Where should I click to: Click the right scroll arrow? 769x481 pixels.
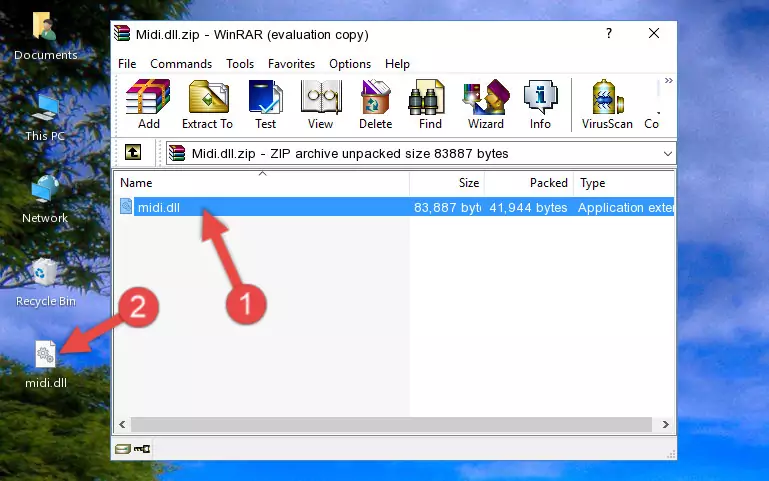pyautogui.click(x=665, y=424)
